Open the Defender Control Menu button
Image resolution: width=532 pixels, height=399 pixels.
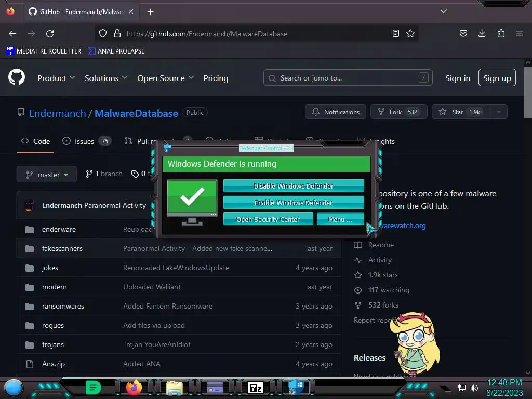coord(340,219)
